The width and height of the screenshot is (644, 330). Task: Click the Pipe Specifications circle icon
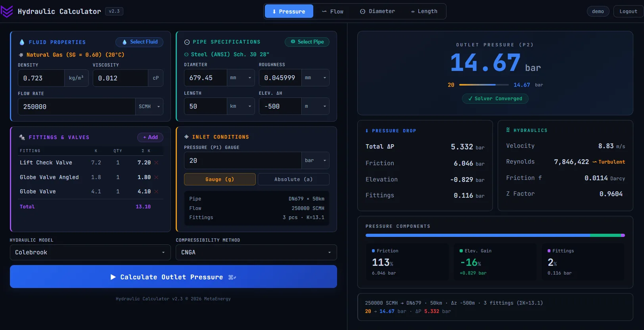point(187,42)
